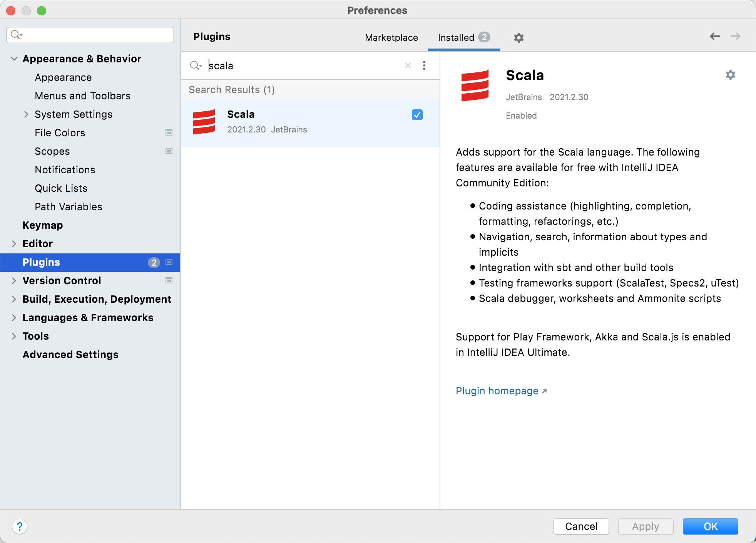Click the Scala logo in the results list

point(204,122)
